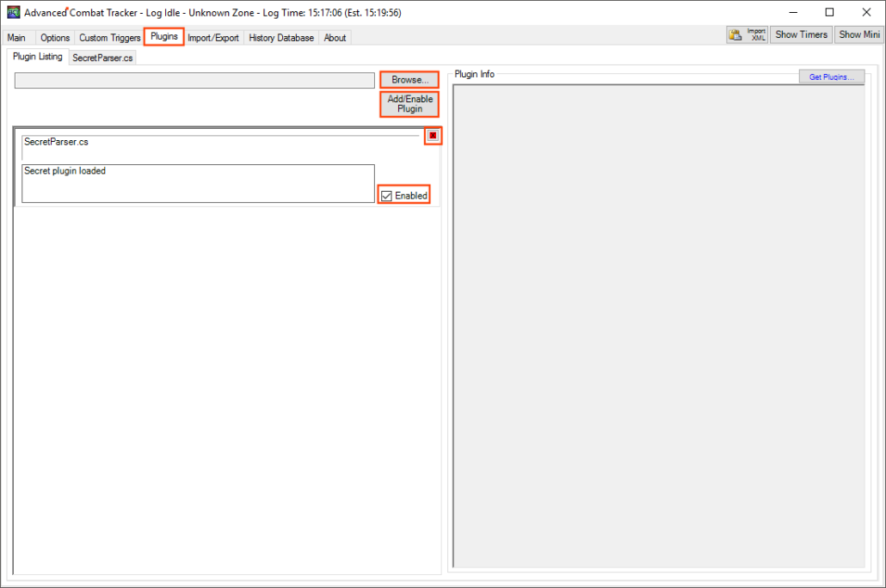886x588 pixels.
Task: Click the Show Mini button
Action: coord(858,34)
